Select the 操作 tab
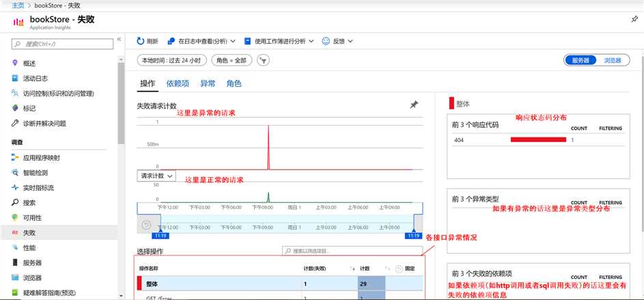The image size is (644, 300). point(148,84)
